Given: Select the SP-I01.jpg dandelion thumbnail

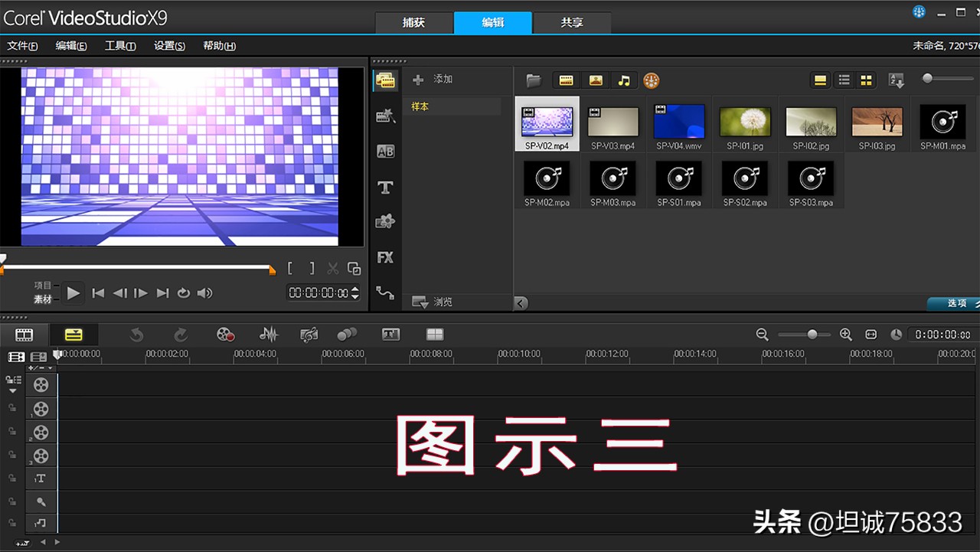Looking at the screenshot, I should pos(744,122).
